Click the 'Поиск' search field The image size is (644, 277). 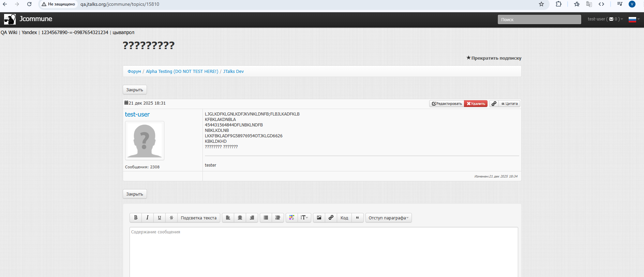pos(539,19)
